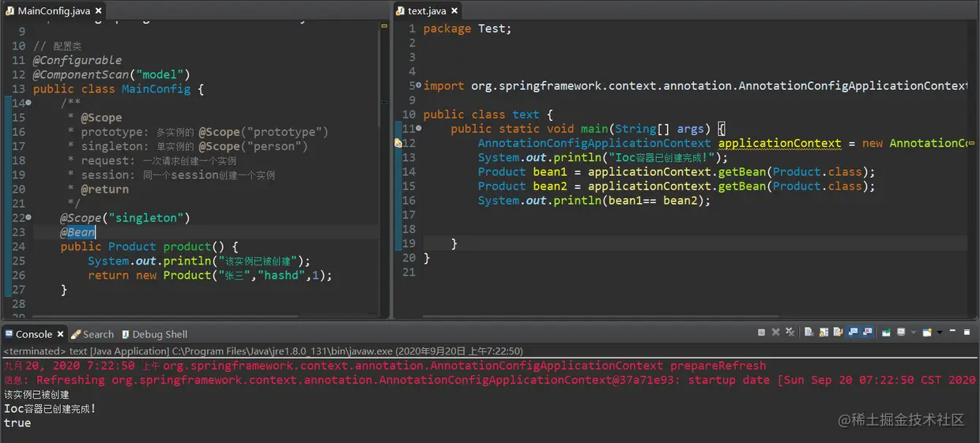Click @Scope("singleton") annotation on line 22
Image resolution: width=980 pixels, height=443 pixels.
point(125,218)
